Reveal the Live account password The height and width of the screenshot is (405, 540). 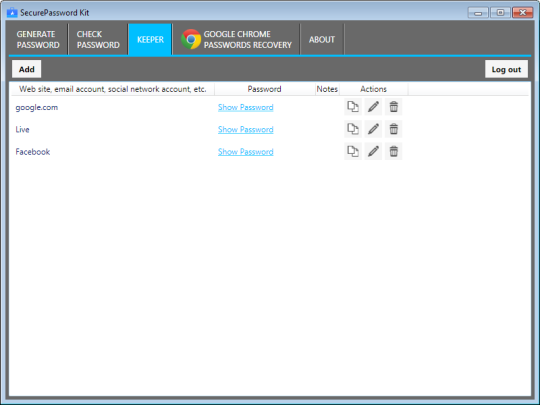pyautogui.click(x=246, y=129)
